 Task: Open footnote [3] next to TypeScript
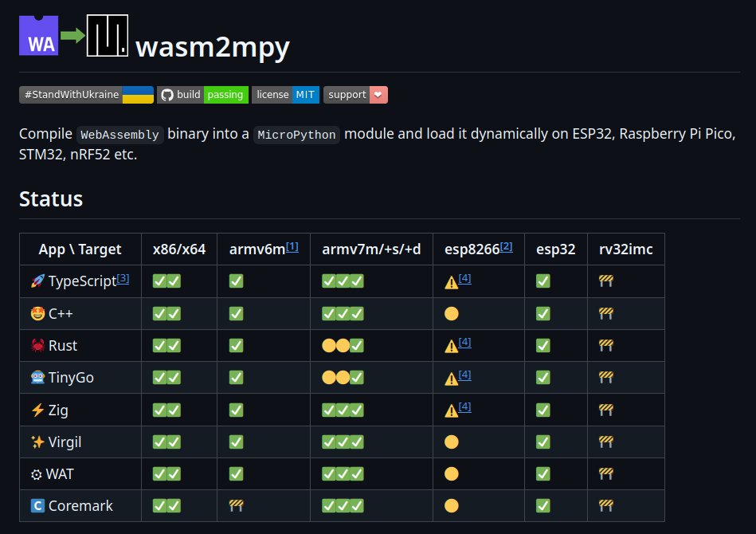pyautogui.click(x=123, y=278)
